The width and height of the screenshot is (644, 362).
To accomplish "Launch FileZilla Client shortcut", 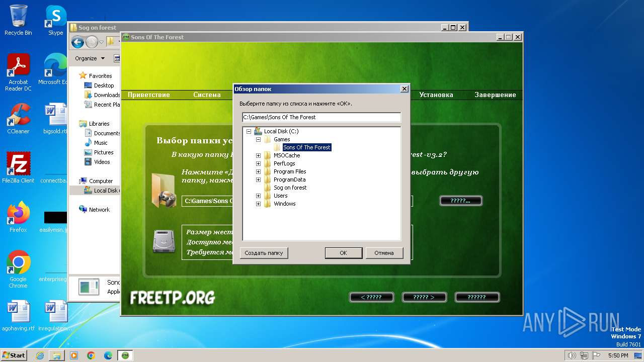I will coord(18,168).
